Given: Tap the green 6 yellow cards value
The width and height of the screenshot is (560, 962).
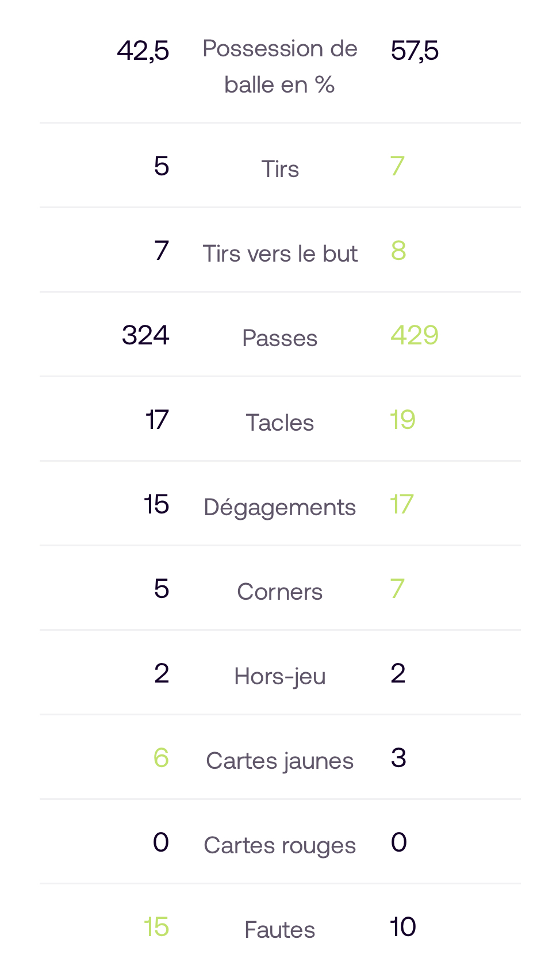Looking at the screenshot, I should click(x=161, y=758).
